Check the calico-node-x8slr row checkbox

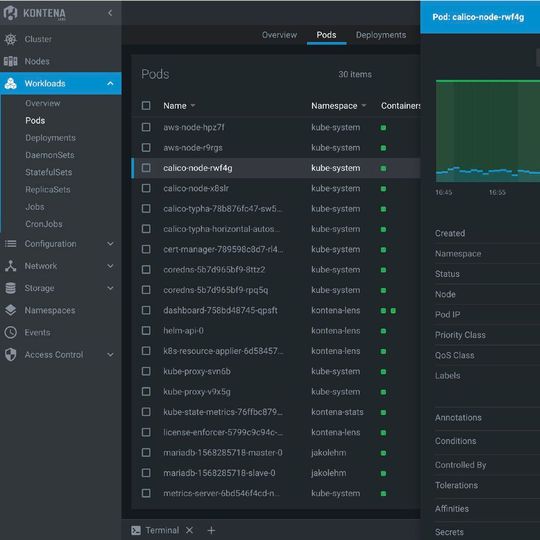(x=146, y=188)
